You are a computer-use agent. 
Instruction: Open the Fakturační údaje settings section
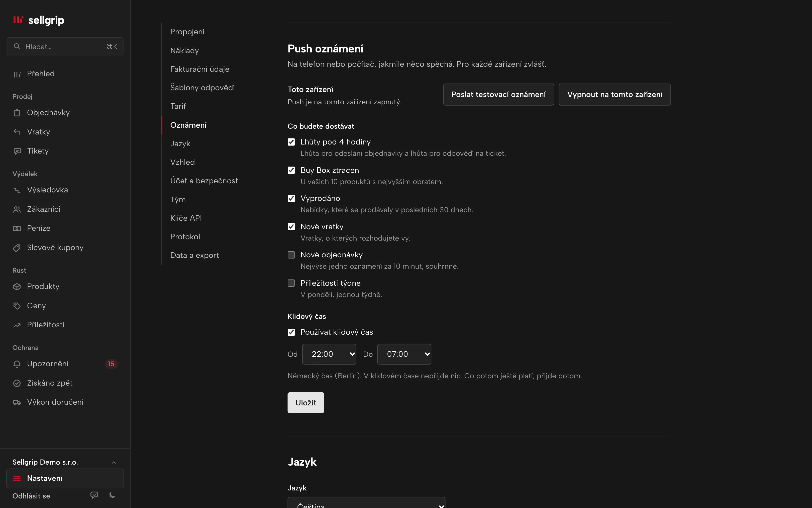coord(200,69)
